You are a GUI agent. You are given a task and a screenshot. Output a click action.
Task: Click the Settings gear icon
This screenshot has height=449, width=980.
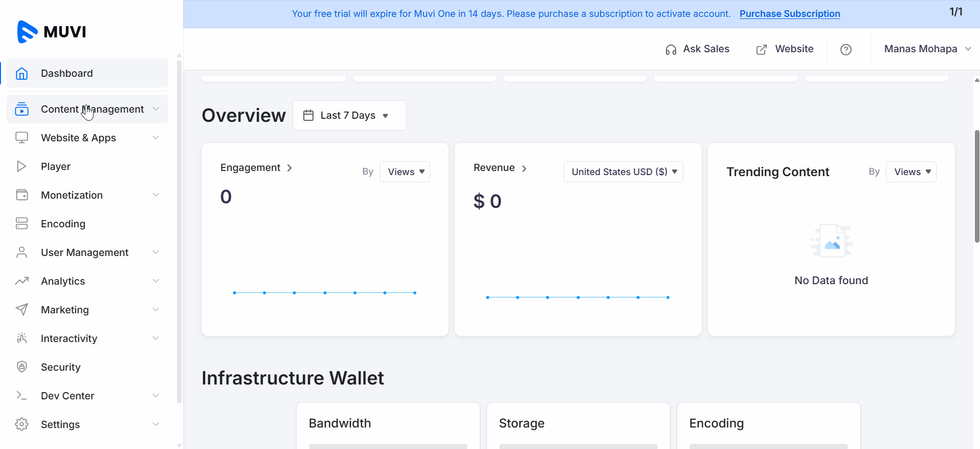pos(21,424)
